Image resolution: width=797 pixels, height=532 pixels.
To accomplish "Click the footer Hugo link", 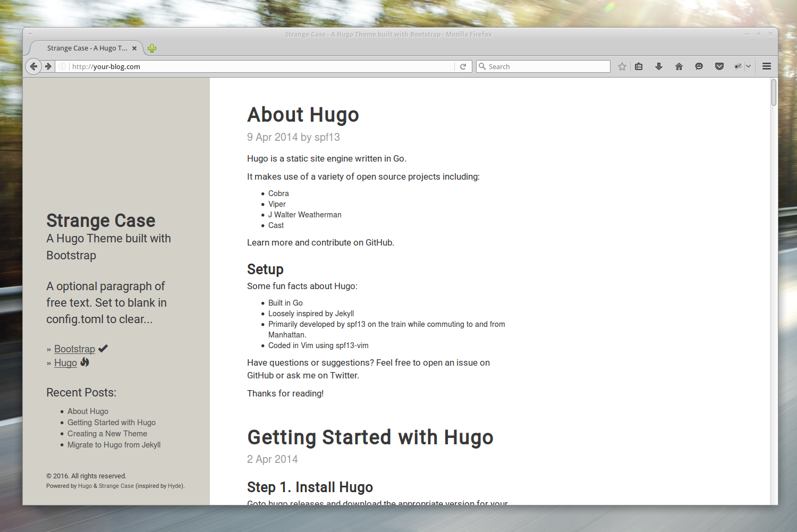I will coord(85,486).
